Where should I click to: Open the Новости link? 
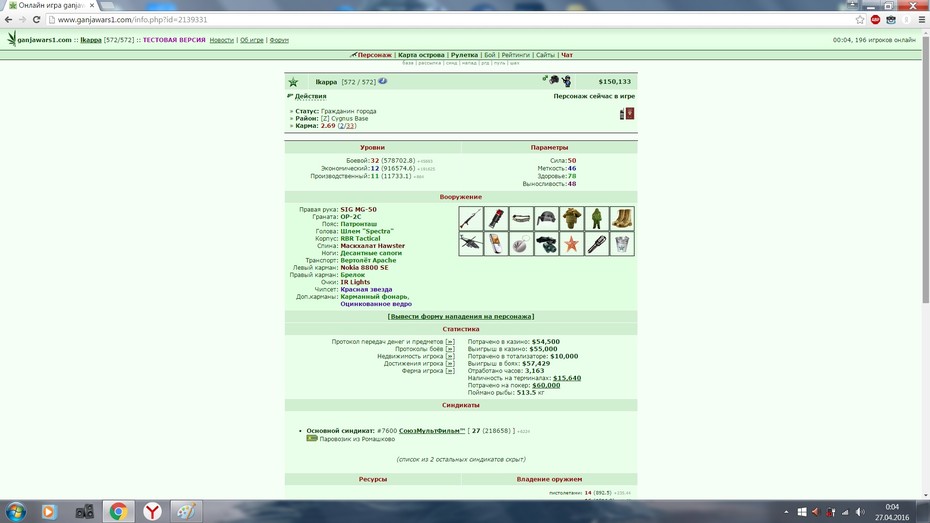[222, 40]
